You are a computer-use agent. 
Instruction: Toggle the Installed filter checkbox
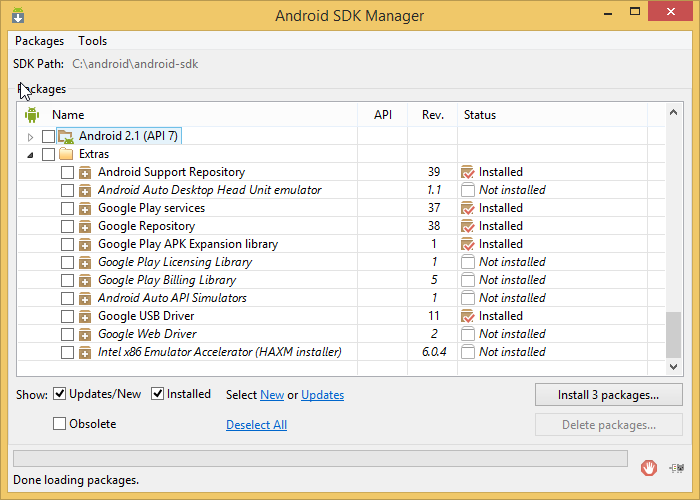[158, 394]
